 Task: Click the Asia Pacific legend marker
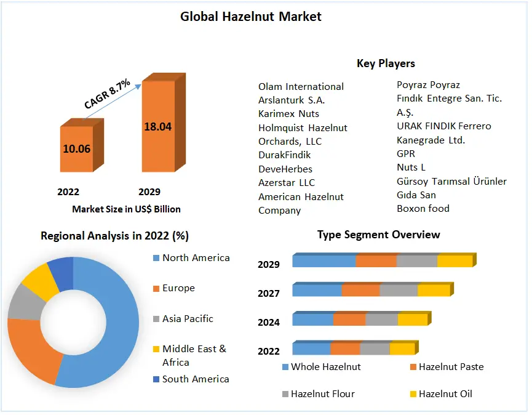pyautogui.click(x=155, y=319)
